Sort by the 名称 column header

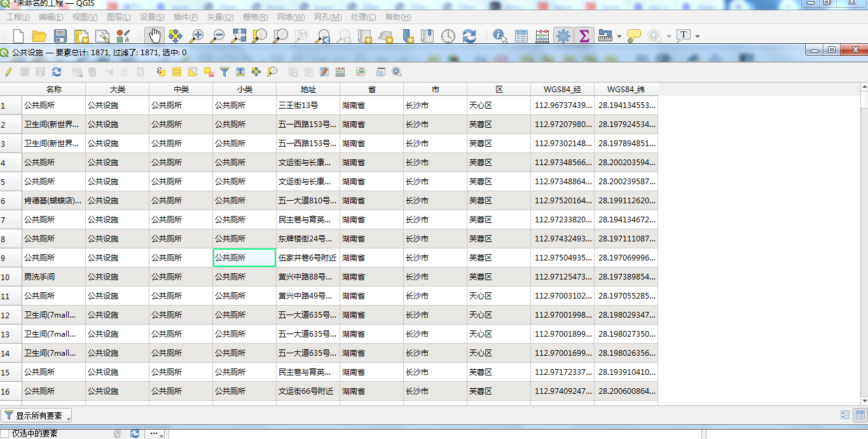[54, 90]
